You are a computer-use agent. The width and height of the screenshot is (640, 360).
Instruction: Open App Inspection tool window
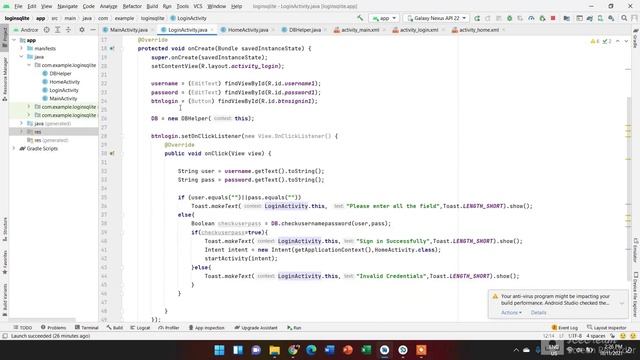point(207,328)
